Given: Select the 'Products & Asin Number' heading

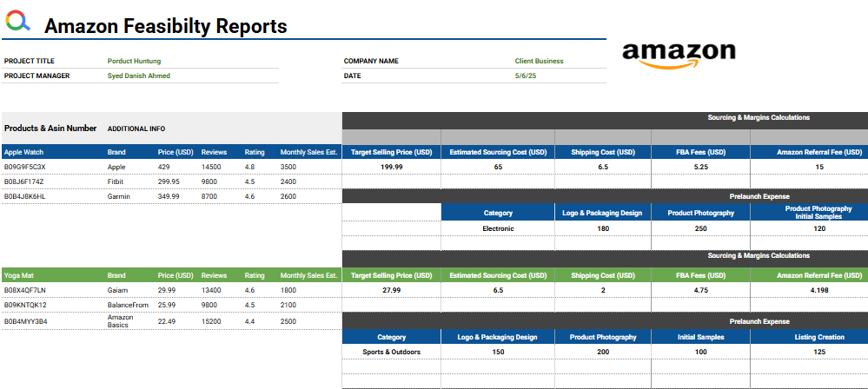Looking at the screenshot, I should (x=50, y=129).
